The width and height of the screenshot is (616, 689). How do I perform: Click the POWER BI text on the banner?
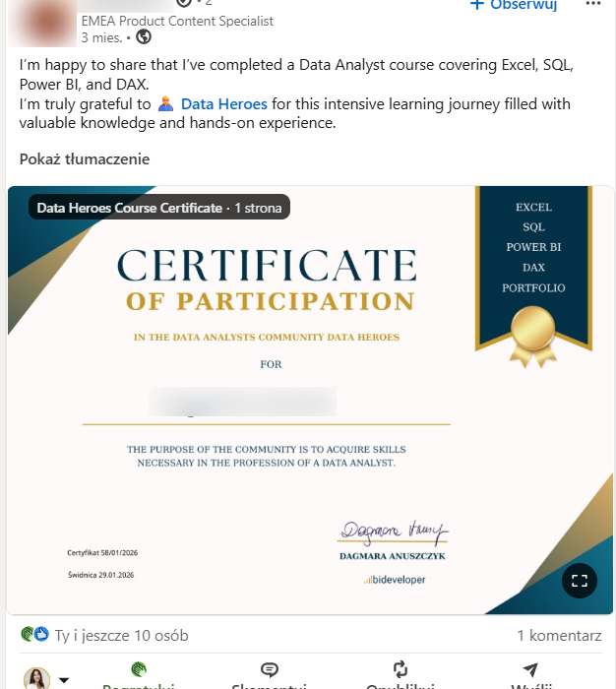[533, 247]
